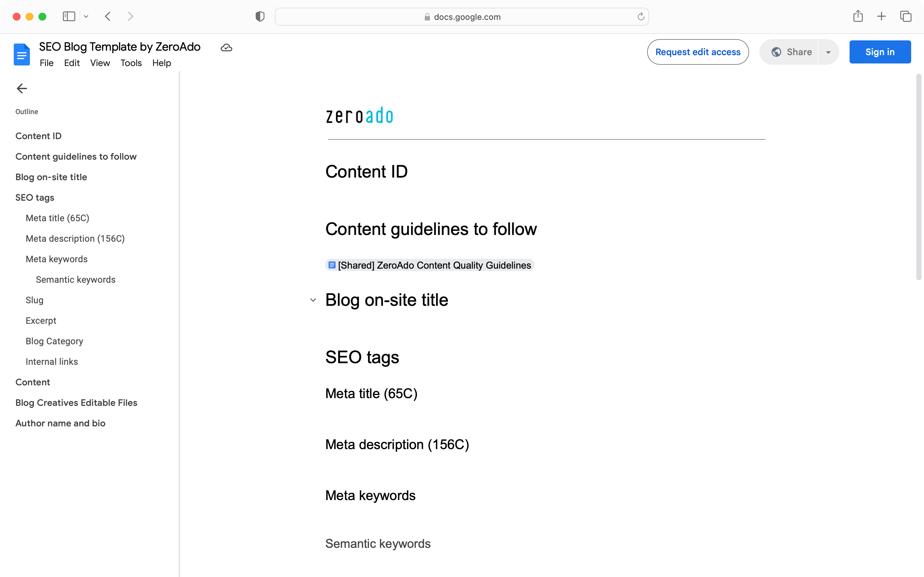Collapse the Blog on-site title section
924x577 pixels.
tap(313, 300)
